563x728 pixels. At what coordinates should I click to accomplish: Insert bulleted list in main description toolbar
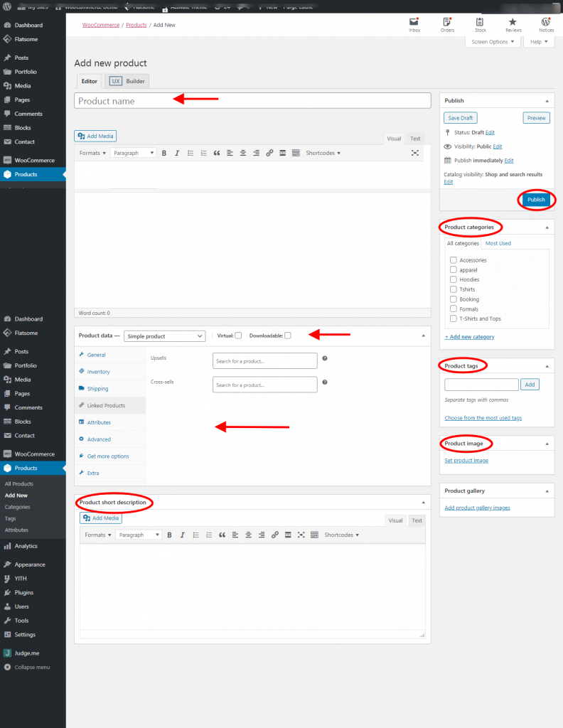click(x=191, y=153)
